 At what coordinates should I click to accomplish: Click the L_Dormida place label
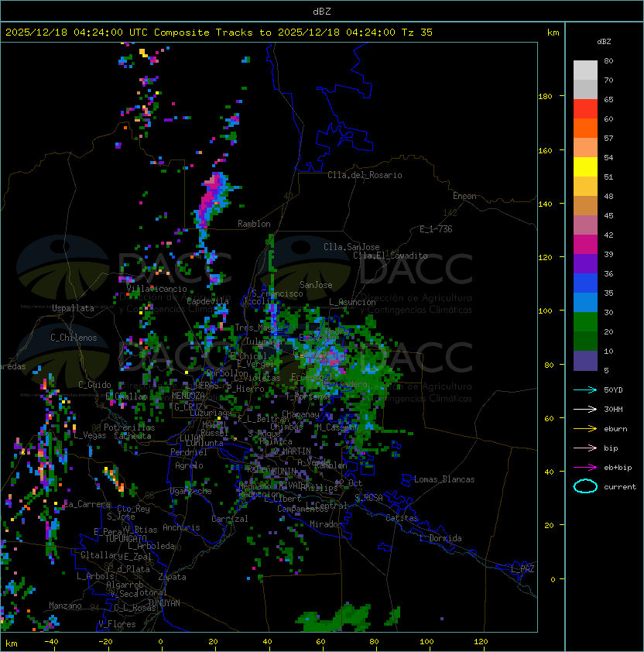click(440, 538)
